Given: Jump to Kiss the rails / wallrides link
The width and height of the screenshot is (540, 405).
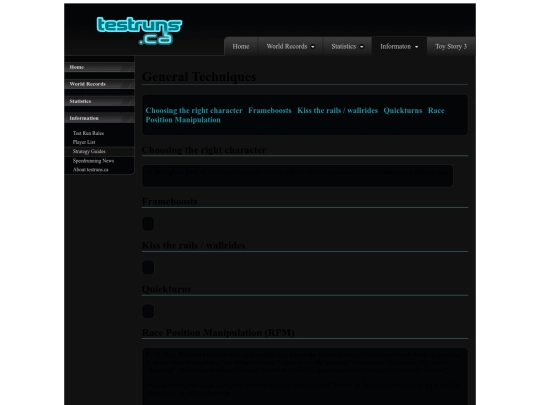Looking at the screenshot, I should click(x=338, y=111).
